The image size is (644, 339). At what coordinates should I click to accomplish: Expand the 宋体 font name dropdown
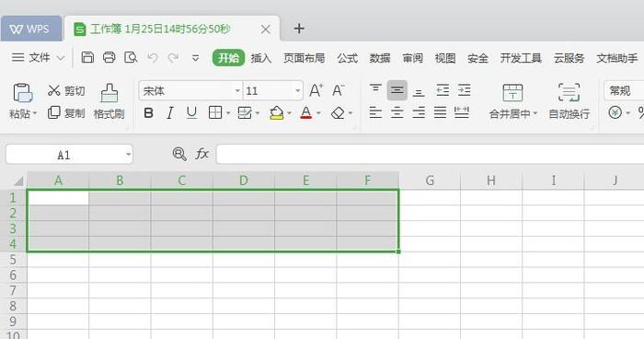[237, 90]
